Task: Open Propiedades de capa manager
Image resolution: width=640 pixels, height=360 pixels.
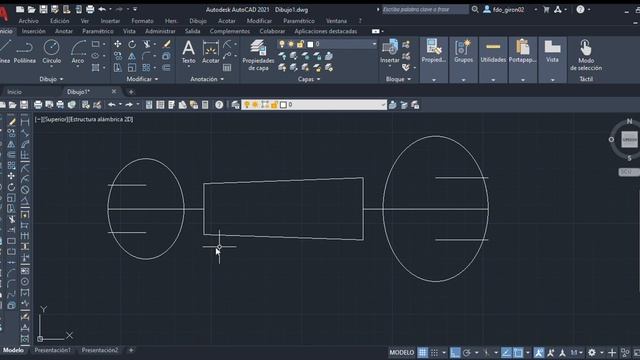Action: point(258,56)
